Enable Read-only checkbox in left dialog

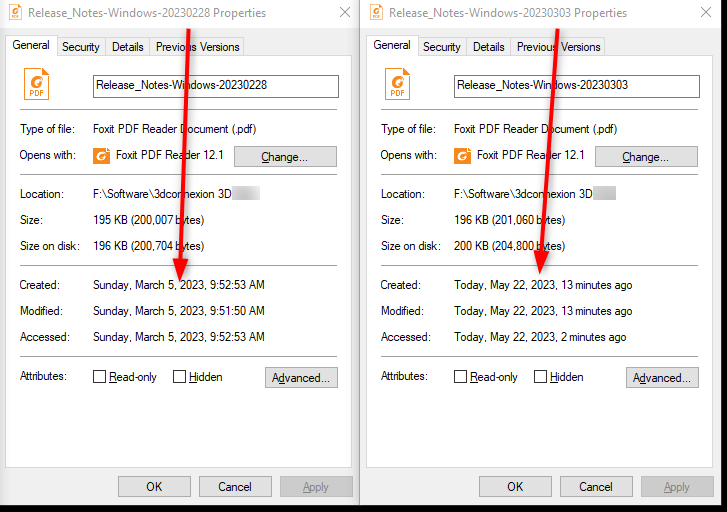pyautogui.click(x=99, y=377)
